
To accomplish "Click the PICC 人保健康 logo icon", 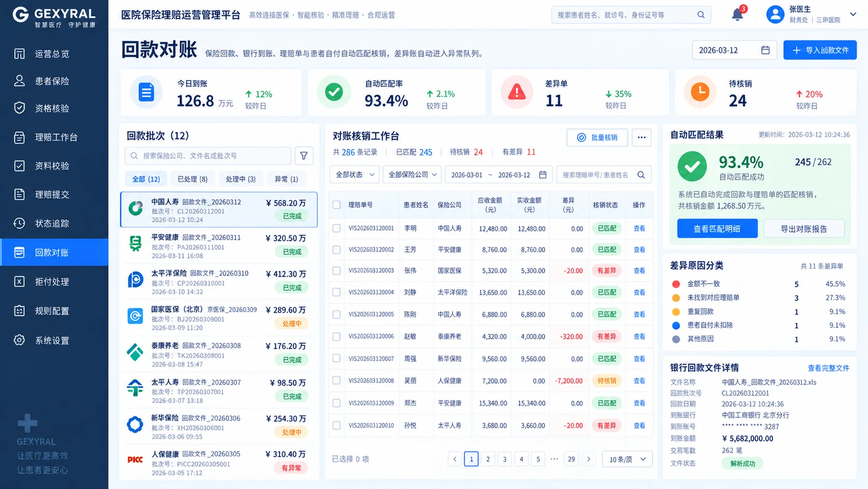I will coord(135,459).
